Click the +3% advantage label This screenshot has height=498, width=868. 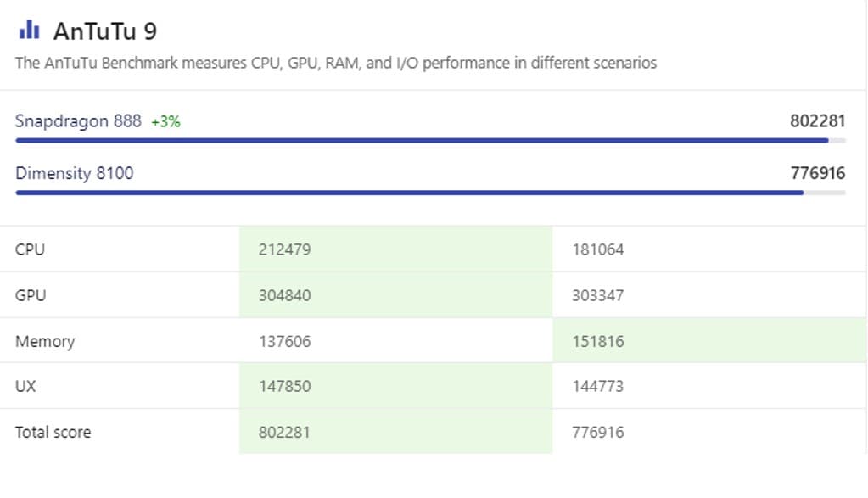[166, 121]
